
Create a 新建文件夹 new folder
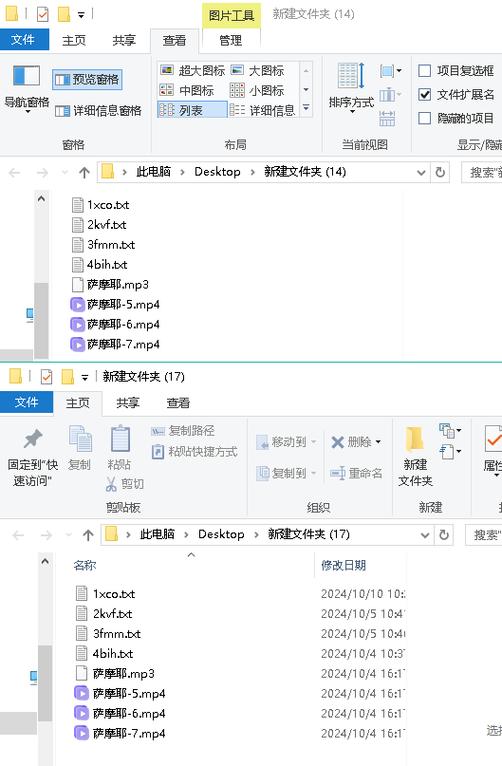tap(415, 456)
